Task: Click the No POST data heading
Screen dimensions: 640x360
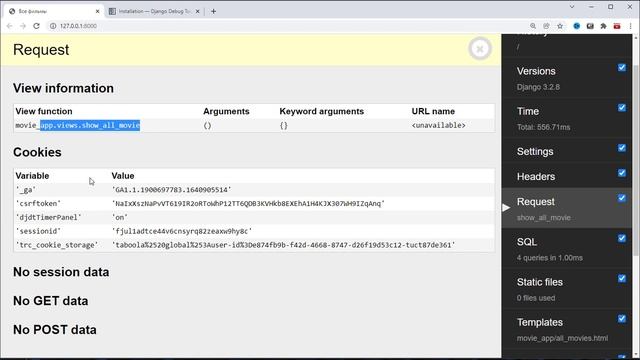Action: coord(55,330)
